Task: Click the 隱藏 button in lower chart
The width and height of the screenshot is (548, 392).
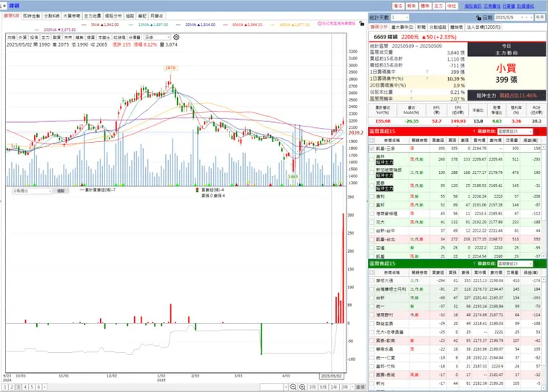Action: point(61,191)
